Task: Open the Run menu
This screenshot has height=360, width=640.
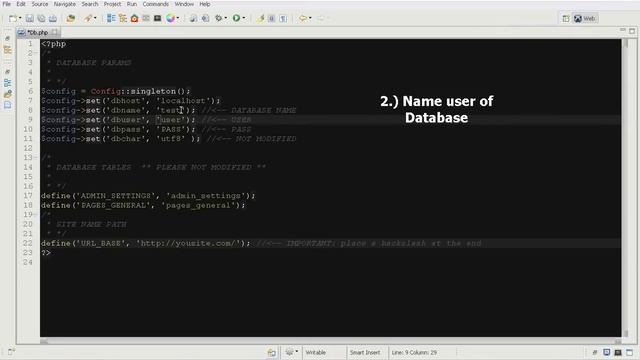Action: [x=132, y=4]
